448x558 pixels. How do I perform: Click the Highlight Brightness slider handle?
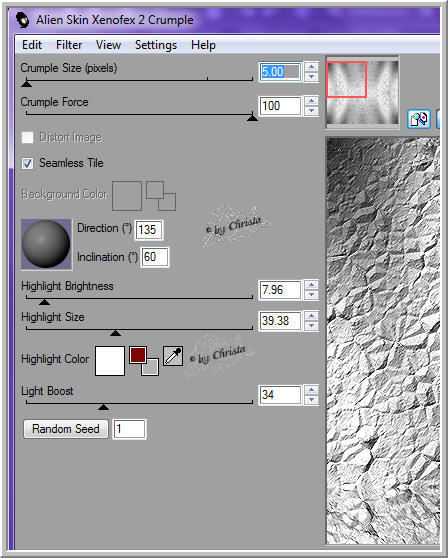coord(44,302)
